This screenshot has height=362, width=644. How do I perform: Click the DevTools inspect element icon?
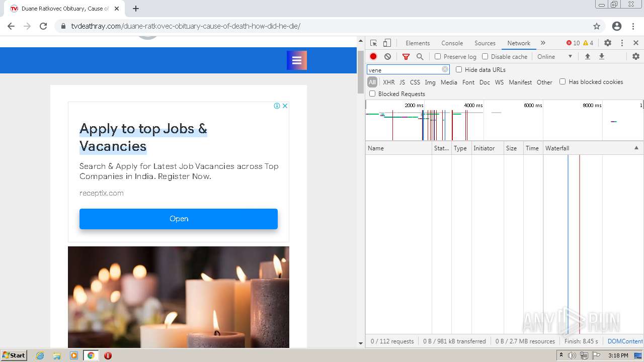pyautogui.click(x=373, y=43)
